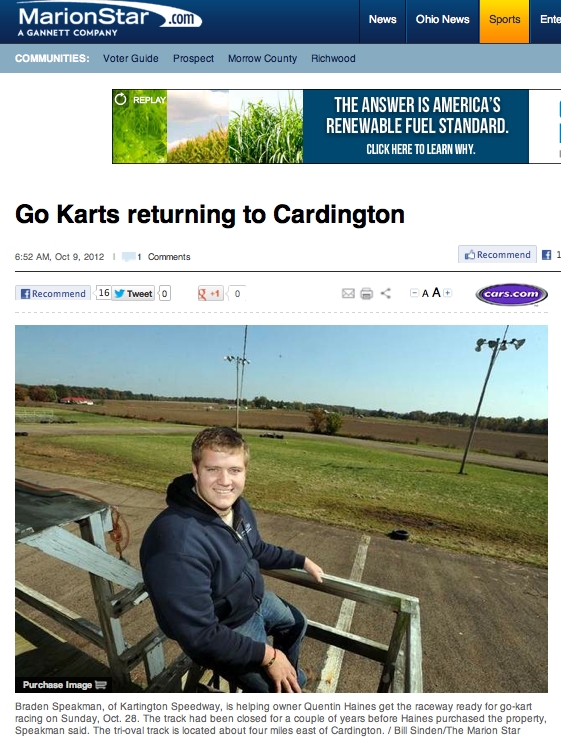The width and height of the screenshot is (561, 748).
Task: Click the Replay ad icon
Action: [x=121, y=99]
